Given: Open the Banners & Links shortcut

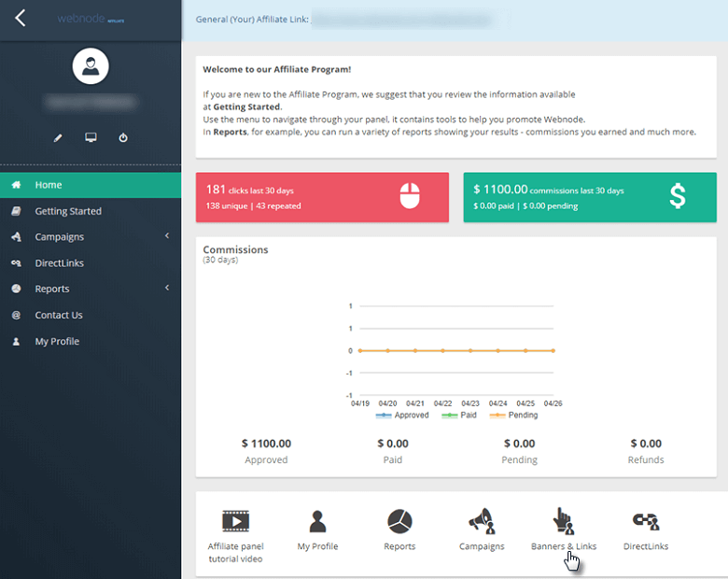Looking at the screenshot, I should 564,521.
